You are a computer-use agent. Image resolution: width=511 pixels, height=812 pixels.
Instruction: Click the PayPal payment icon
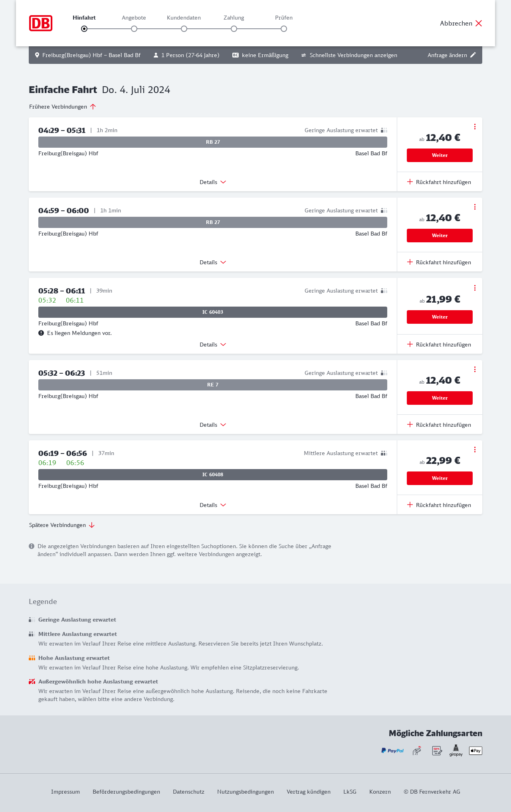pos(392,751)
